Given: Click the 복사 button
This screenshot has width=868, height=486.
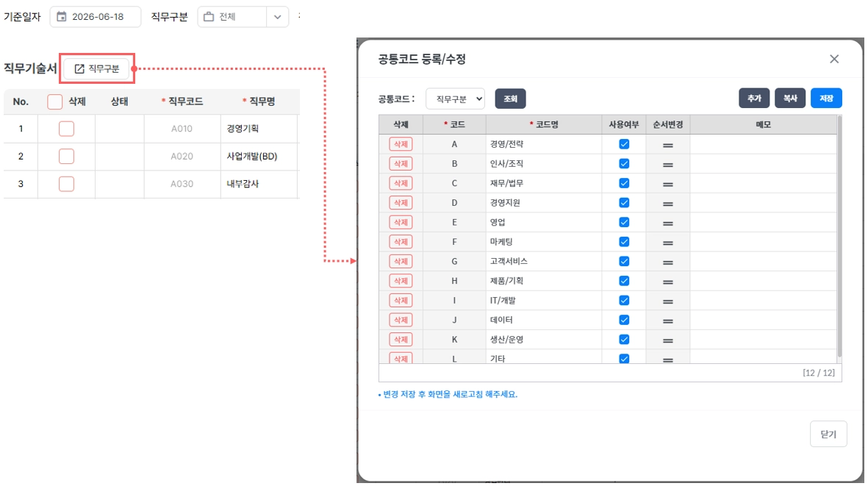Looking at the screenshot, I should (790, 98).
